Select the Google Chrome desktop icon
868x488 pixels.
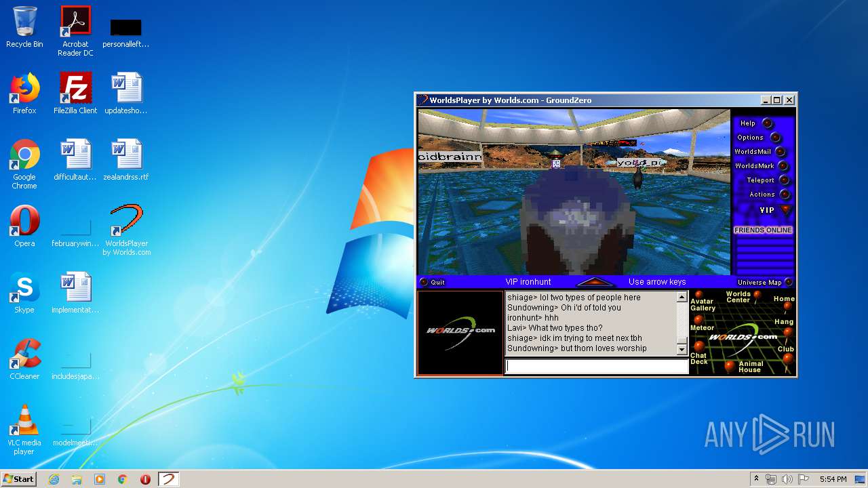pyautogui.click(x=24, y=164)
